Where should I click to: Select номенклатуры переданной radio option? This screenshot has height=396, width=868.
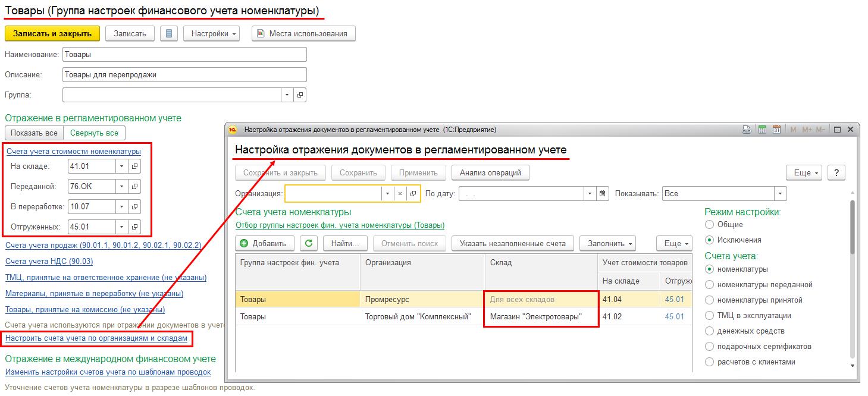point(709,284)
